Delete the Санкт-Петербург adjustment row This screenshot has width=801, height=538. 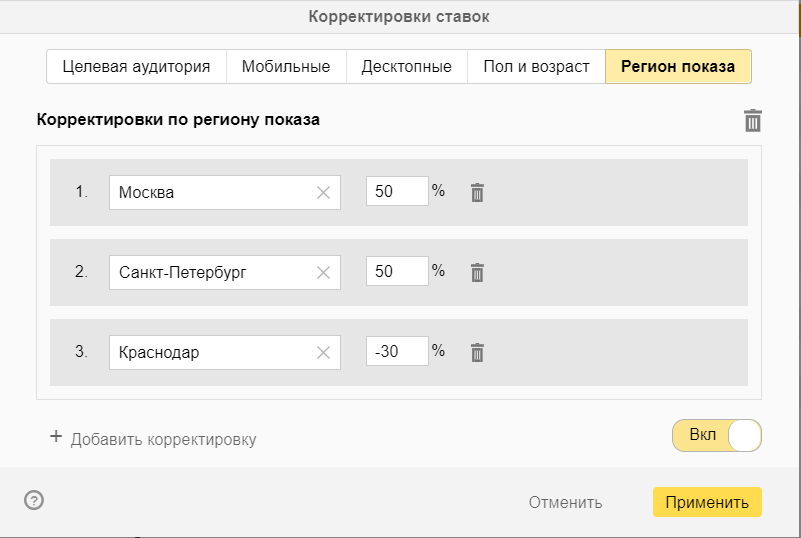coord(477,272)
